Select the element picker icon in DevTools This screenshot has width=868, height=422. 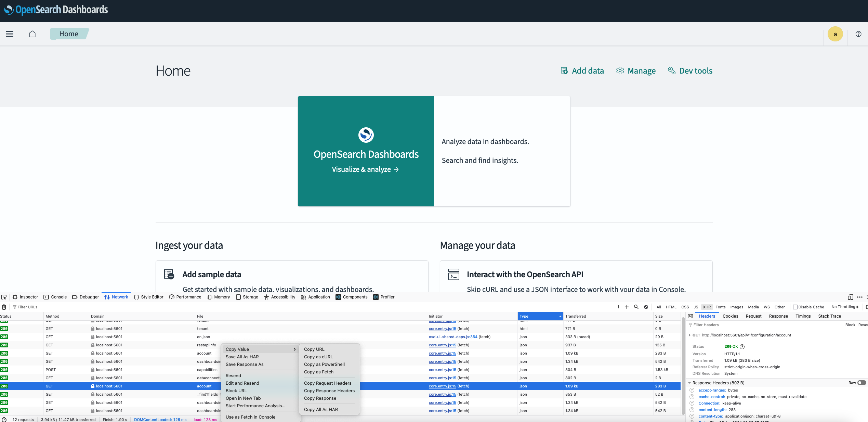click(4, 297)
